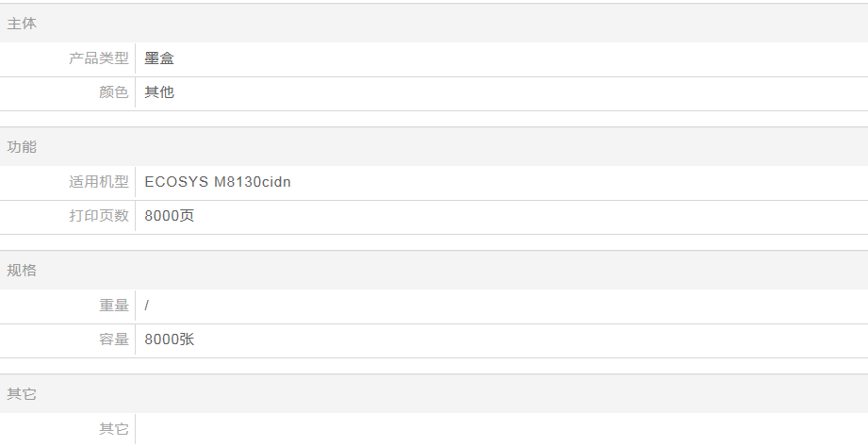Select the 容量 row label

pos(113,339)
